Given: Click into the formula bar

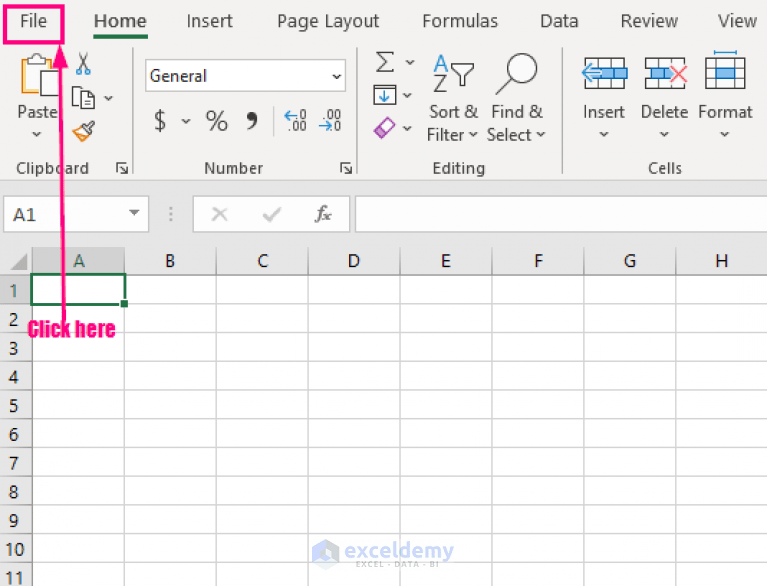Looking at the screenshot, I should click(x=561, y=214).
